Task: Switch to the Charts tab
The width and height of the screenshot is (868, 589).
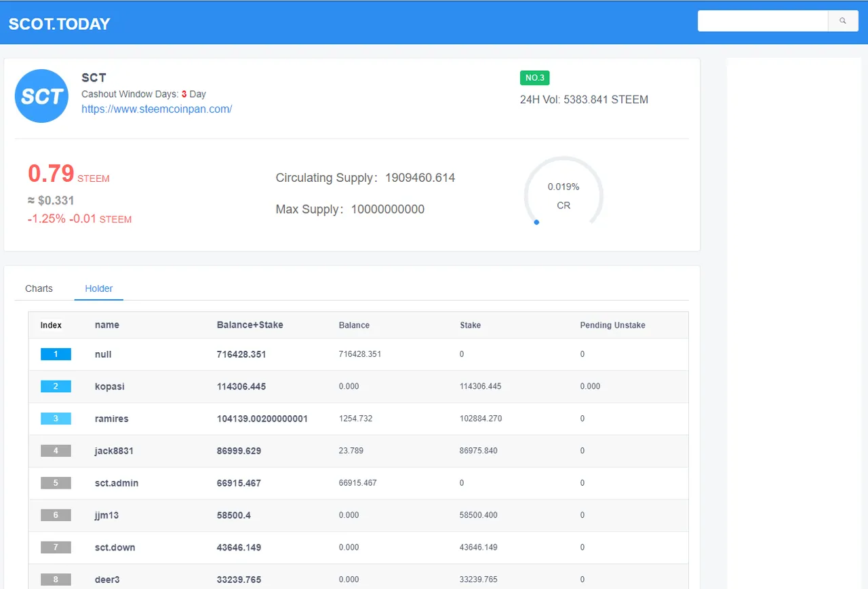Action: tap(39, 288)
